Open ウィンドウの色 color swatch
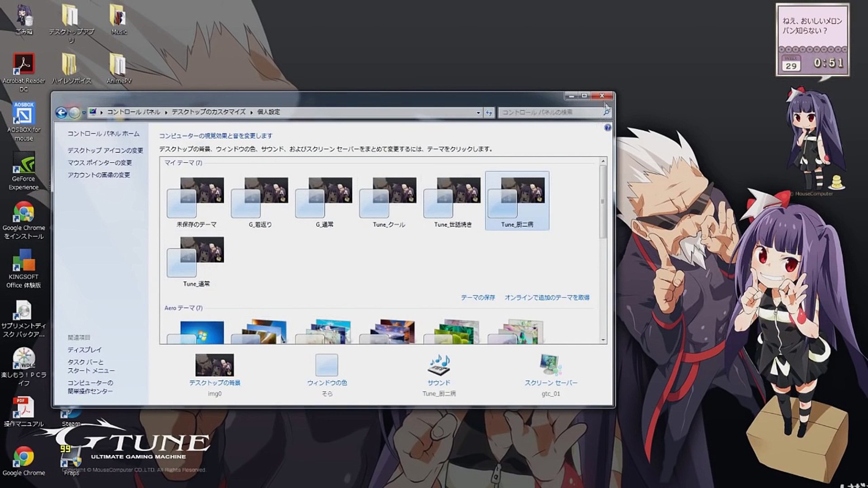Image resolution: width=868 pixels, height=488 pixels. (x=327, y=365)
